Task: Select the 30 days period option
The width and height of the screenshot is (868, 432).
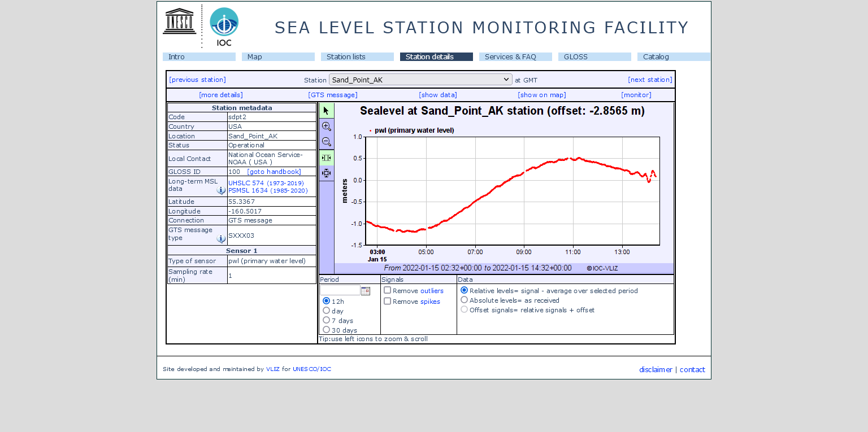Action: tap(326, 330)
